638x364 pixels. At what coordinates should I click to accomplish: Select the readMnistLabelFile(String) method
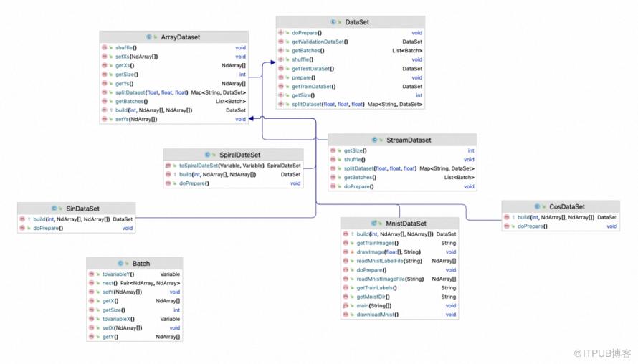click(x=389, y=261)
